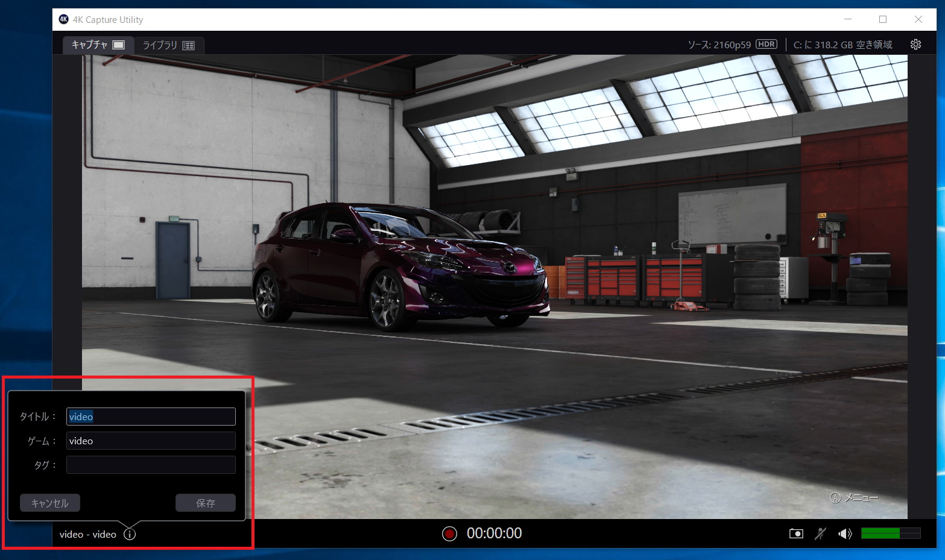Click the video - video title label

click(88, 534)
